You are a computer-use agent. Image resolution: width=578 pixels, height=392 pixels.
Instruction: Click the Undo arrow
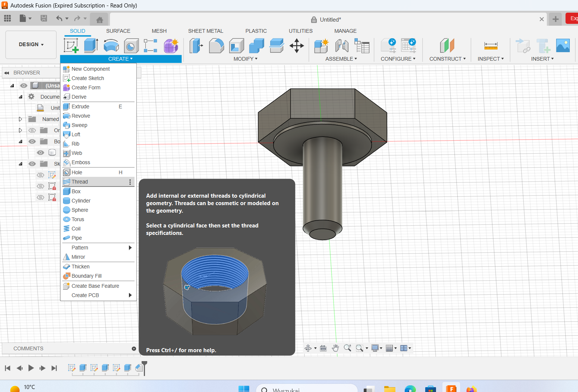click(x=59, y=18)
